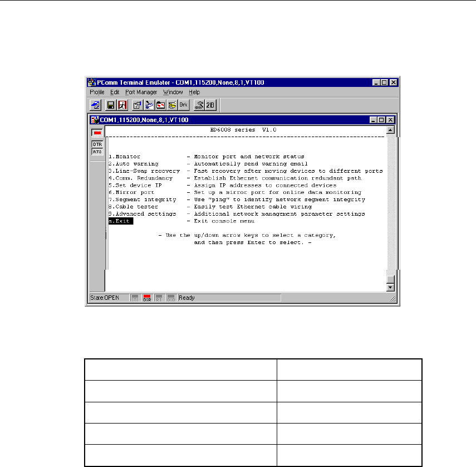
Task: Click the '7.Segment integrity' entry
Action: pyautogui.click(x=143, y=200)
